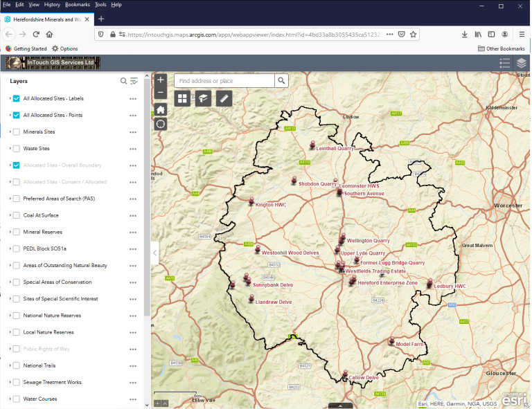Open the History menu
The image size is (532, 409).
[x=52, y=5]
